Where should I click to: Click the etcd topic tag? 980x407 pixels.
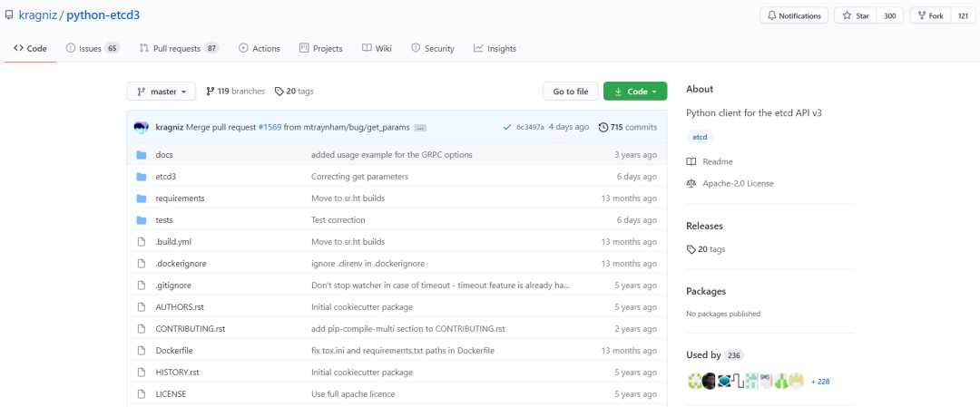click(700, 137)
